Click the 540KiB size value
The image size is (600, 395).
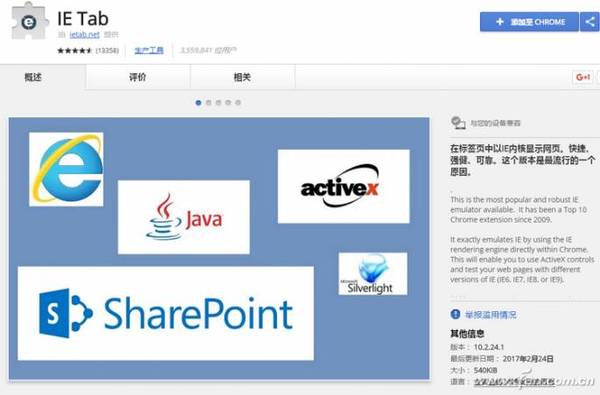tap(485, 370)
